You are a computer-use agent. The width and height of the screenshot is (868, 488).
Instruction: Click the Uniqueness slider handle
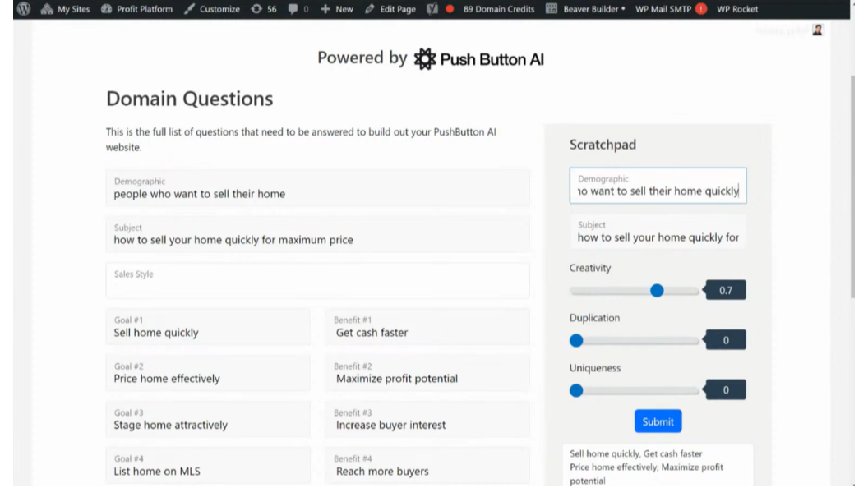576,390
